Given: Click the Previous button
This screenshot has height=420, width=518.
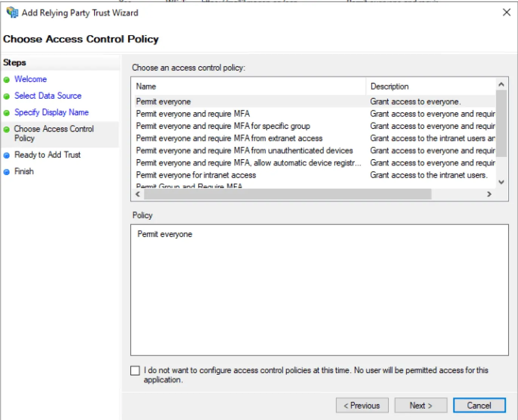Looking at the screenshot, I should tap(362, 406).
